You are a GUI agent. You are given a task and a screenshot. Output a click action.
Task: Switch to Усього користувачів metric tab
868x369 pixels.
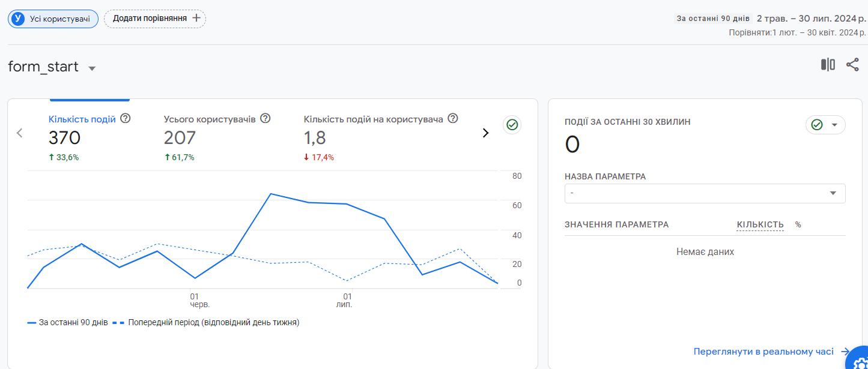[210, 119]
